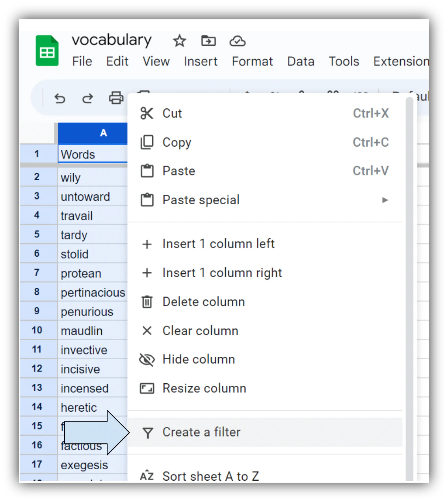Viewport: 448px width, 502px height.
Task: Select Insert 1 column left
Action: coord(265,244)
